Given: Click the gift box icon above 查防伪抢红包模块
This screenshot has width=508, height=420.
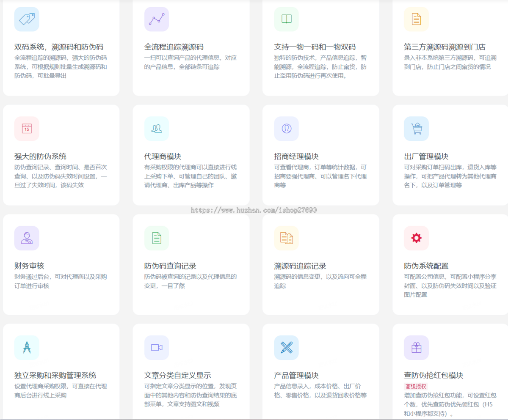Looking at the screenshot, I should [417, 348].
